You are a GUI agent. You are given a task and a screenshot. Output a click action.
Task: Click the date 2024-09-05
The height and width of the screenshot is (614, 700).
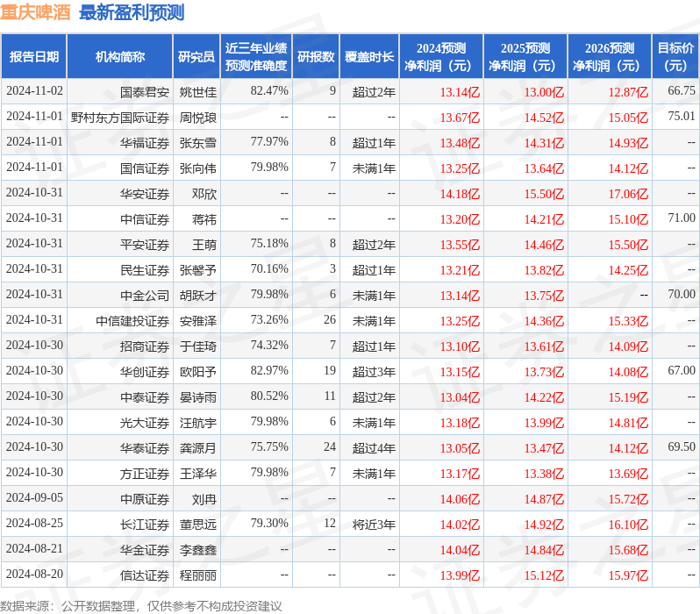click(34, 497)
